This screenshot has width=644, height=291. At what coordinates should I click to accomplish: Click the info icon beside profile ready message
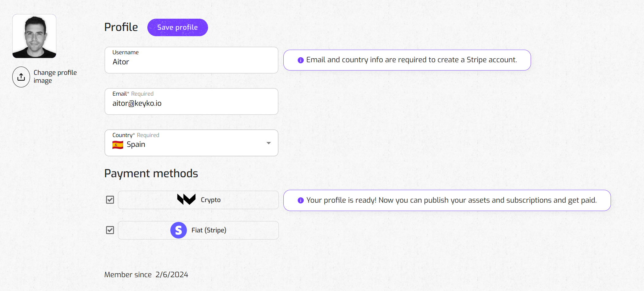[301, 201]
